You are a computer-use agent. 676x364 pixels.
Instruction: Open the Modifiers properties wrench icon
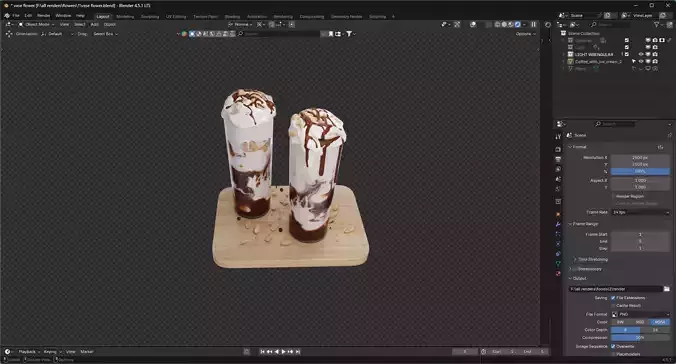click(x=558, y=224)
